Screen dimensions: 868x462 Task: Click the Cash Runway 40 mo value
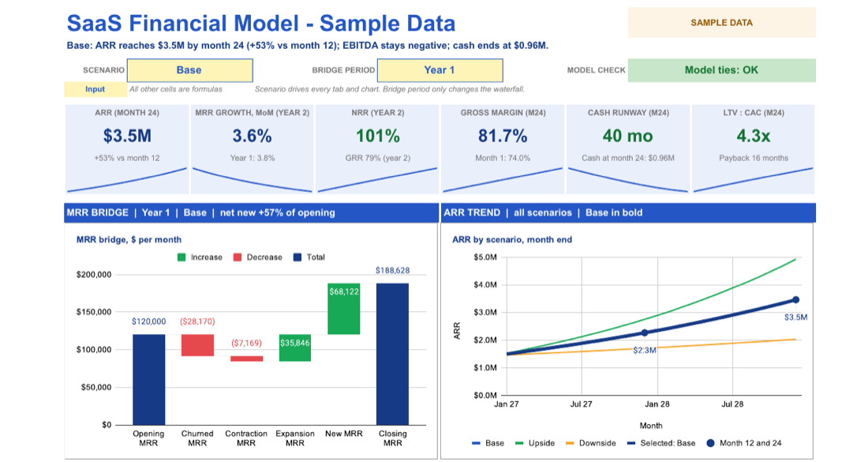[x=628, y=136]
